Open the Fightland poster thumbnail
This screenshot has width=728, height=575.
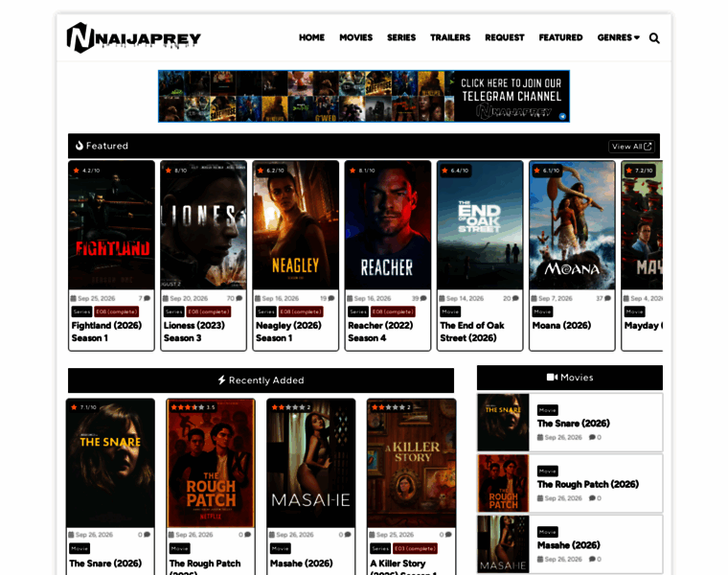(x=111, y=225)
